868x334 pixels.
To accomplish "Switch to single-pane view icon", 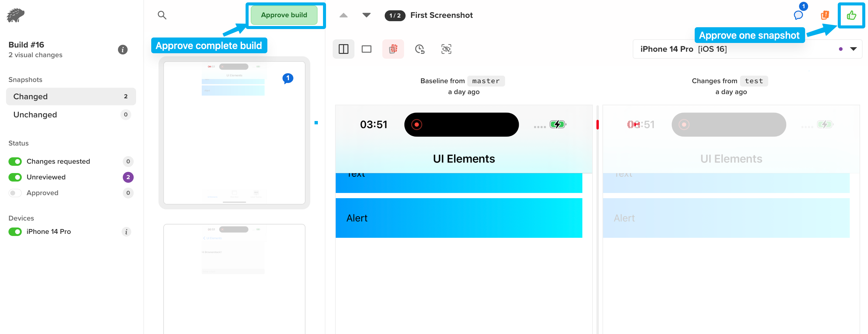I will pos(366,49).
